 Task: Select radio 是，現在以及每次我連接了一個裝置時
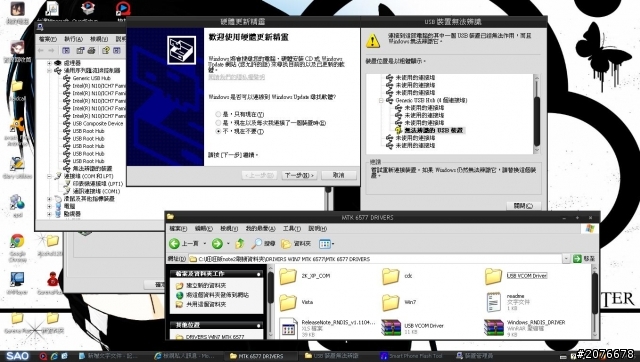click(x=218, y=123)
